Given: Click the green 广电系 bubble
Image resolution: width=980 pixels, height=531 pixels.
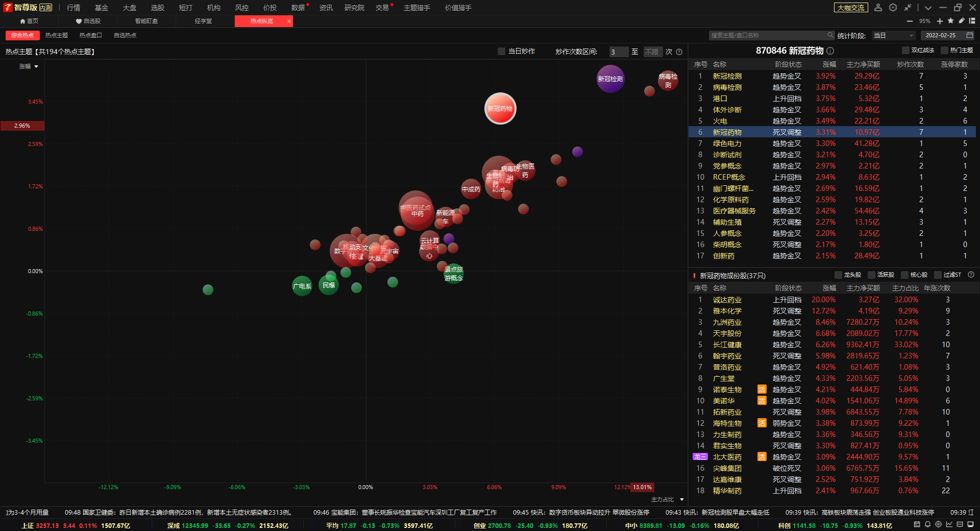Looking at the screenshot, I should [302, 286].
